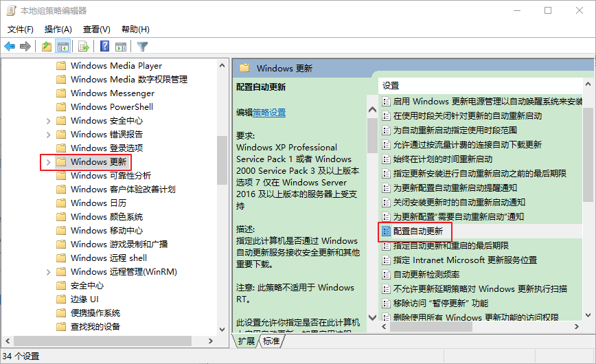Select Windows 登录选项 tree item
The width and height of the screenshot is (596, 364).
[x=107, y=148]
